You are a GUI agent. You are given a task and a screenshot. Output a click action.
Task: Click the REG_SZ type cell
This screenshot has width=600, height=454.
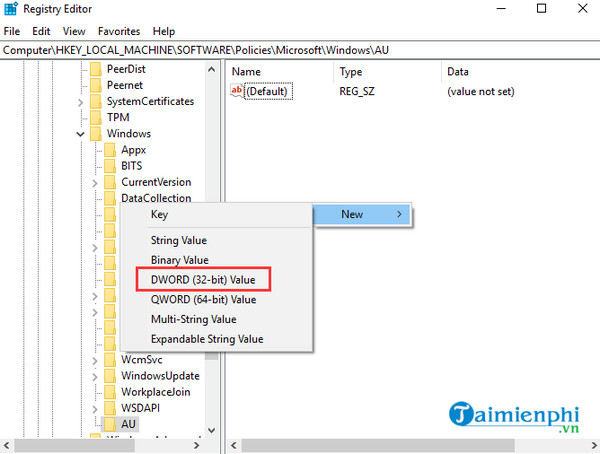357,91
